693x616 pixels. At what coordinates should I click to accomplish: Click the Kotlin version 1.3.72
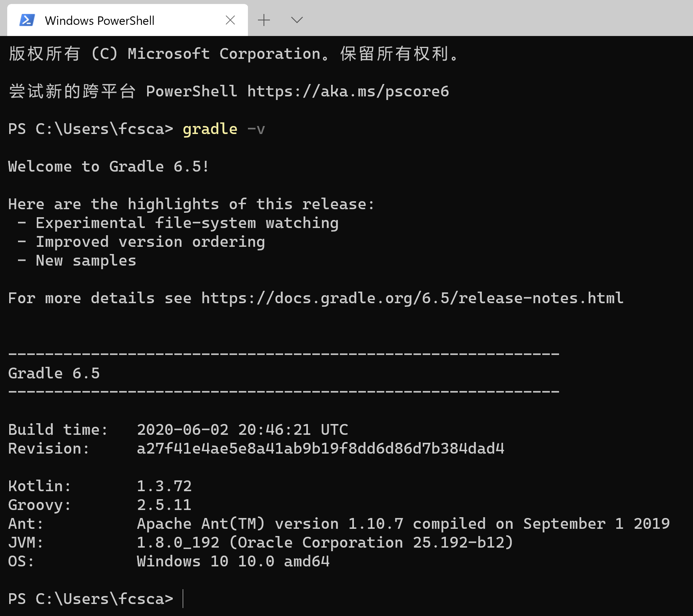[164, 486]
